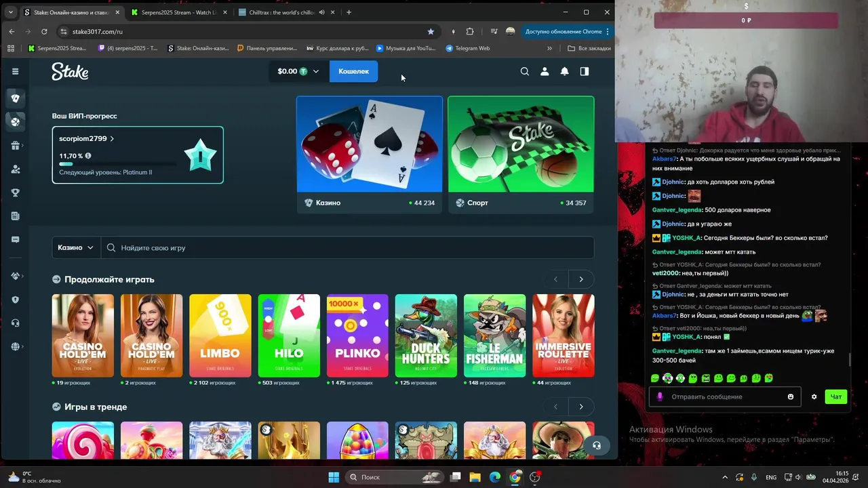
Task: Open the site search magnifier icon
Action: tap(524, 71)
